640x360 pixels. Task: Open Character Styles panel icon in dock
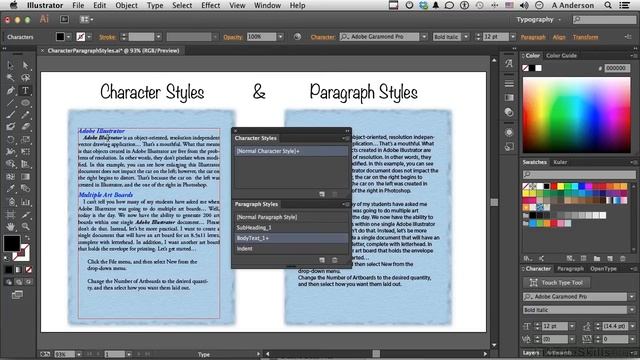(x=509, y=64)
